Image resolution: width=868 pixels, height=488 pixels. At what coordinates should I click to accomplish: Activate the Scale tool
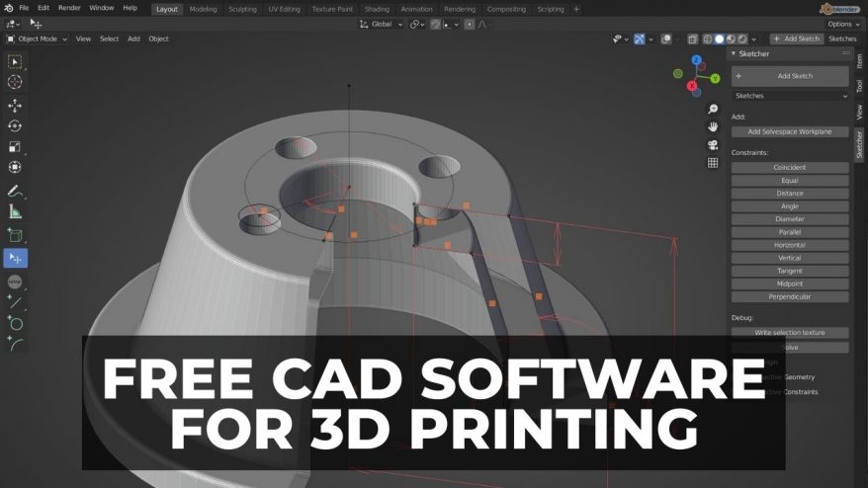coord(15,146)
